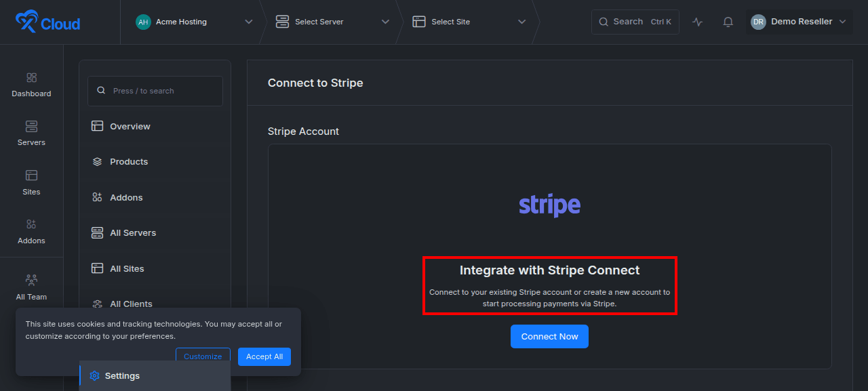Click the 'Stripe Account' section label
Screen dimensions: 868x391
click(x=303, y=131)
